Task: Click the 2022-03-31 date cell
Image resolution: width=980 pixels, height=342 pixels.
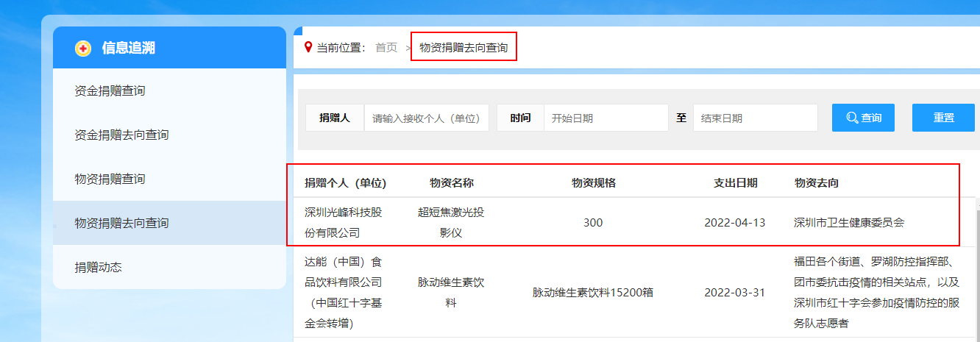Action: 734,292
